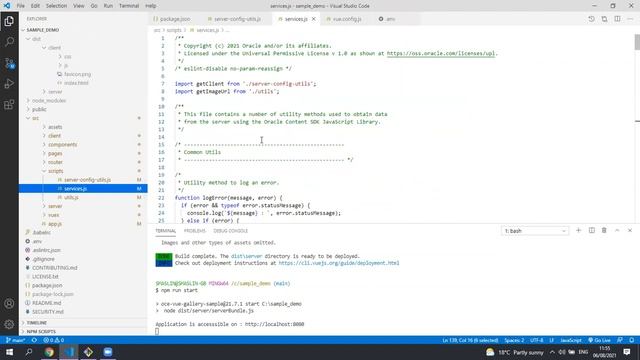Image resolution: width=640 pixels, height=360 pixels.
Task: Click the open changes icon in editor toolbar
Action: tap(591, 19)
